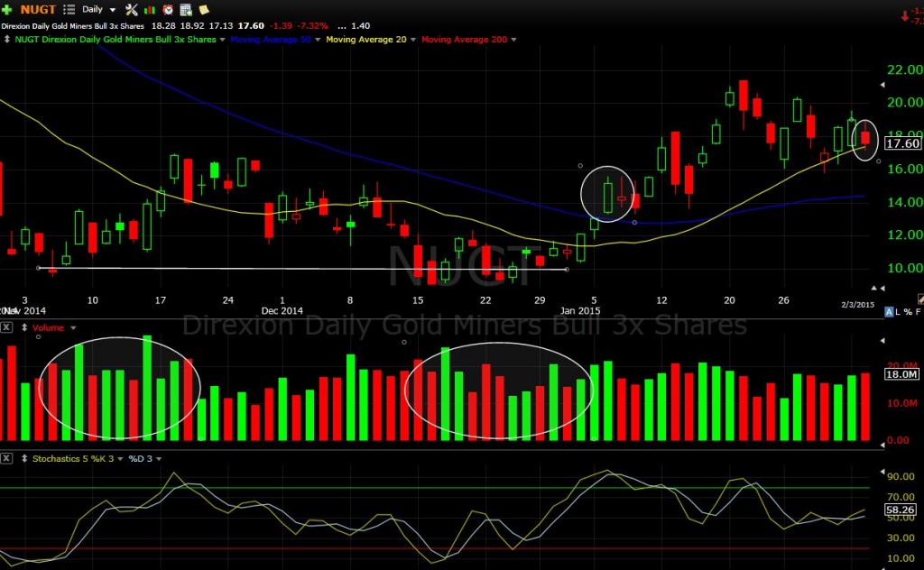Click the Jan 2015 axis label
Viewport: 924px width, 570px height.
pos(580,311)
